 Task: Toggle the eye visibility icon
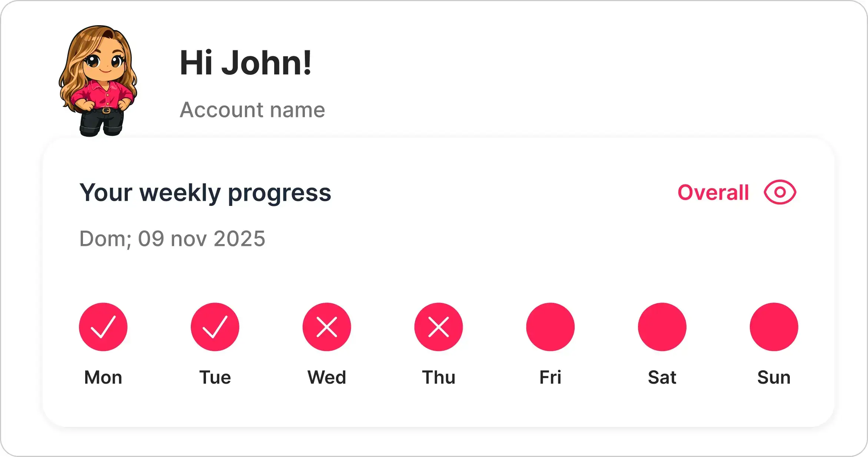click(780, 192)
